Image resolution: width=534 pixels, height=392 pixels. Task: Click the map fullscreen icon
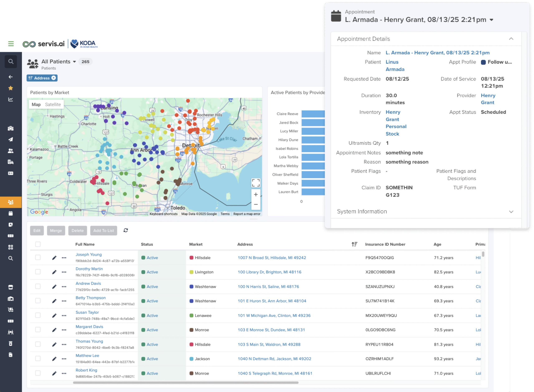click(256, 183)
